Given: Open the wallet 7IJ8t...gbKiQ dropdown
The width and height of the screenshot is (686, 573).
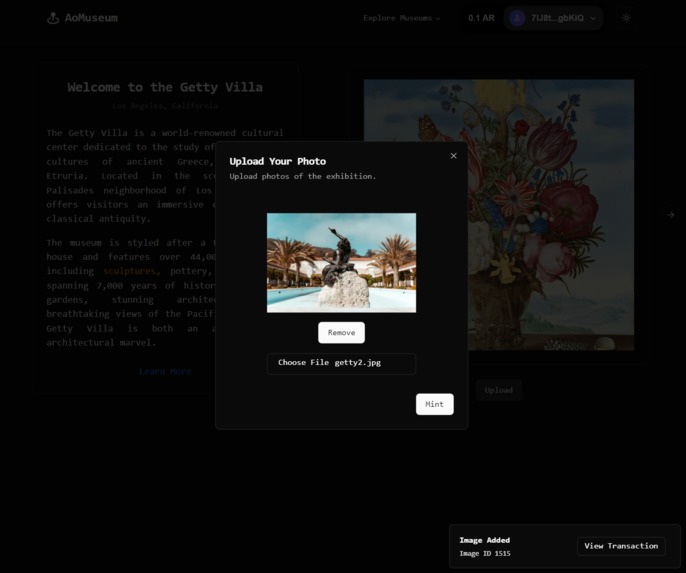Looking at the screenshot, I should 554,18.
